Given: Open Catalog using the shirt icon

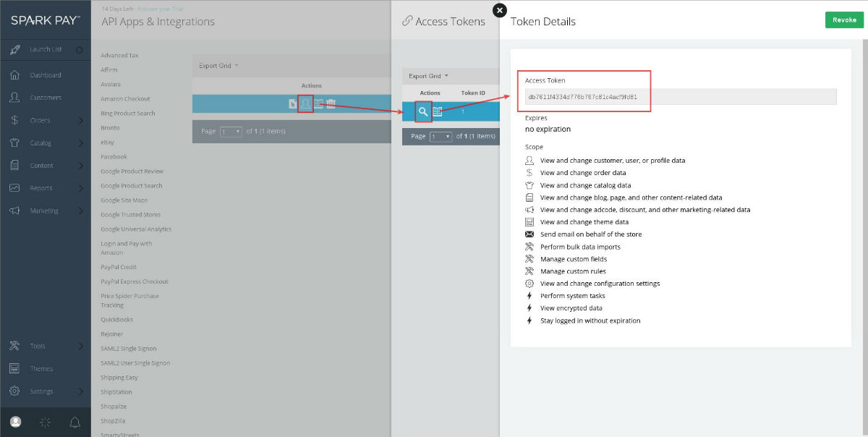Looking at the screenshot, I should tap(15, 143).
